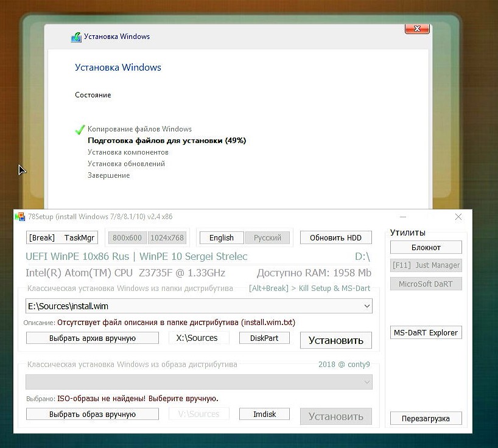Open the E:\Sources\install.wim dropdown
Screen dimensions: 498x448
coord(367,306)
